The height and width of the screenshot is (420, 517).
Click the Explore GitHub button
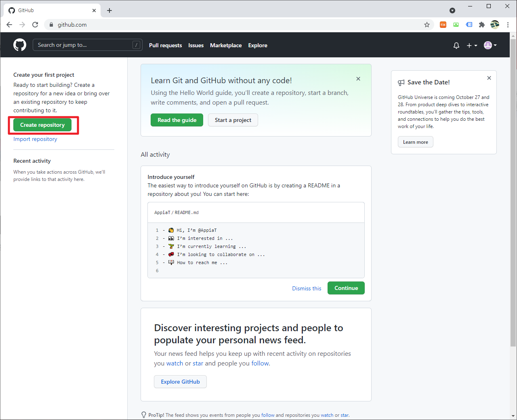click(180, 382)
